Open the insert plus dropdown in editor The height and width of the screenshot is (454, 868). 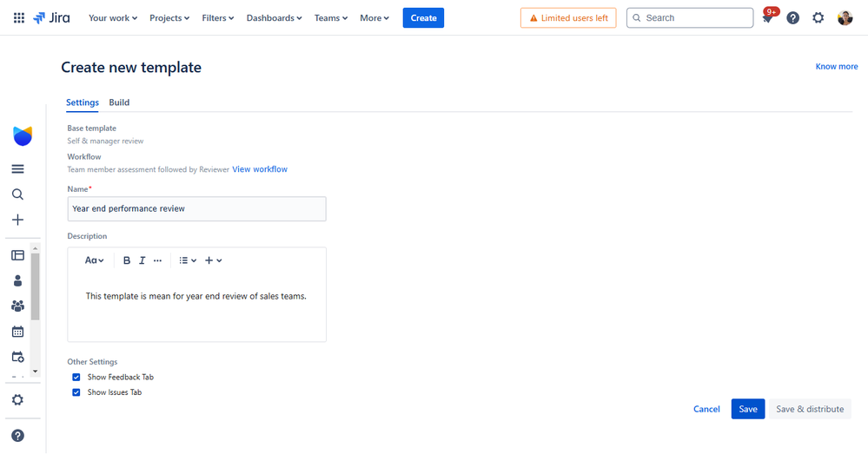coord(213,260)
